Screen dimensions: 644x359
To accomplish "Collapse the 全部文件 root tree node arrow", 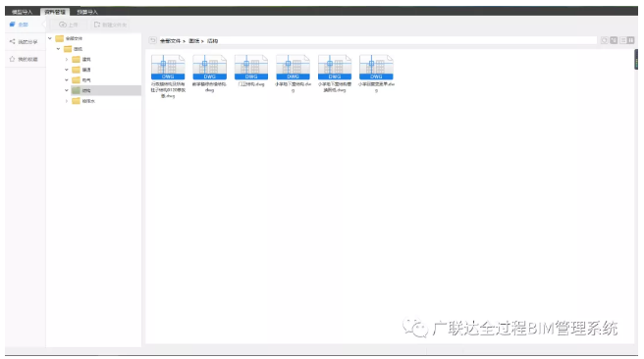I will coord(50,38).
